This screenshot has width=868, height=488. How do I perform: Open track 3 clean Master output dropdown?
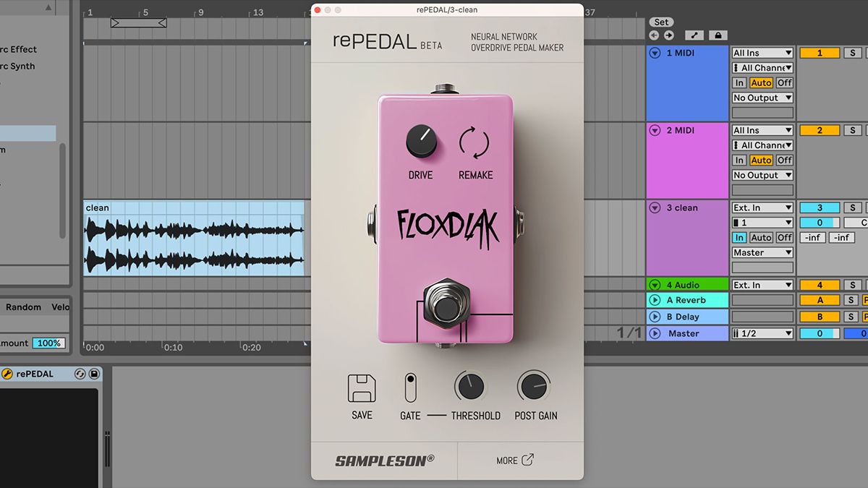point(762,252)
